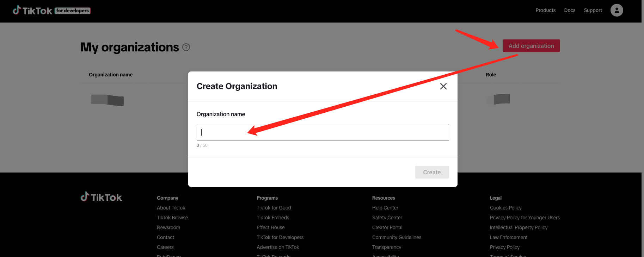Open the Community Guidelines link

tap(397, 237)
